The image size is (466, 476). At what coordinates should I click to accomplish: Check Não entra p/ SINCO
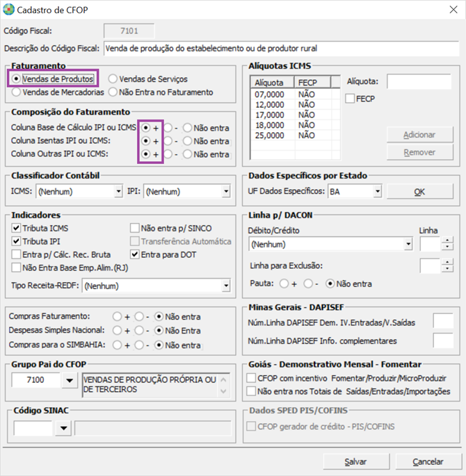(x=135, y=228)
